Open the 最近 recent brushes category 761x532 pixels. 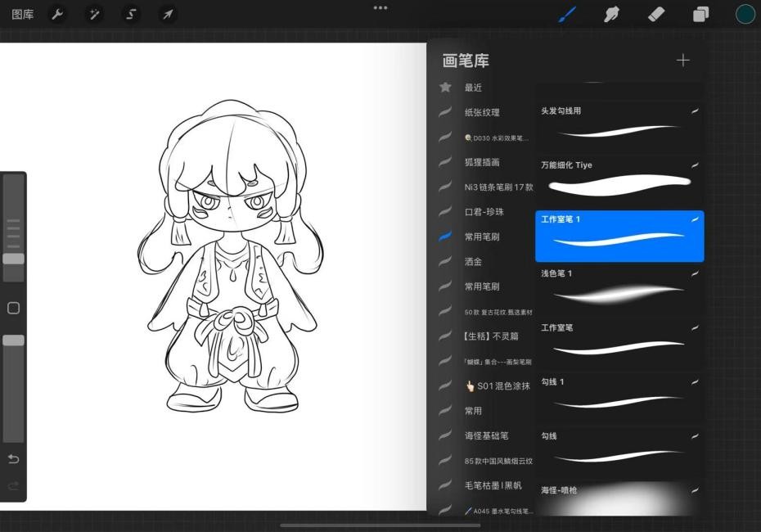(x=473, y=88)
